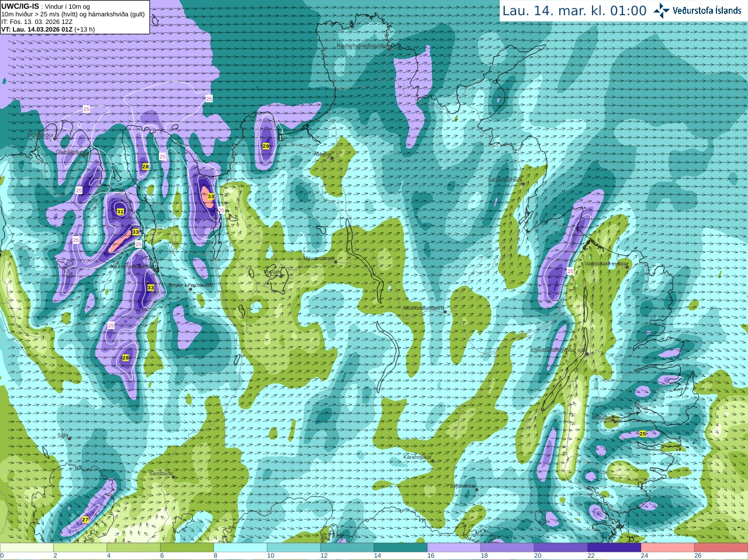Click the Egilsstaðaflugvöllur station label
Image resolution: width=748 pixels, height=560 pixels.
(x=558, y=350)
